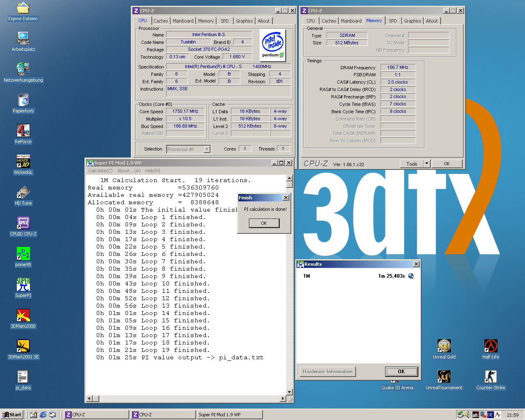Launch the CPUID CPU-Z desktop shortcut

coord(23,226)
